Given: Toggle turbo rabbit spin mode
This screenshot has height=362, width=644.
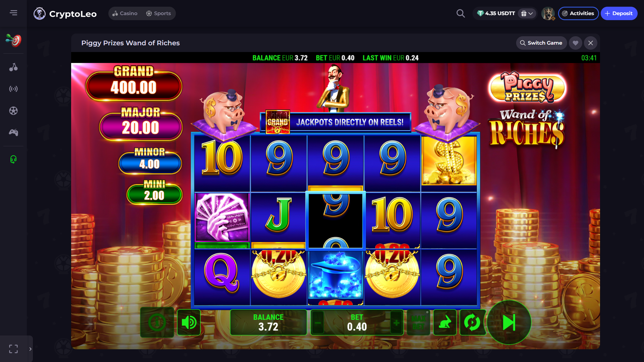Looking at the screenshot, I should [445, 322].
